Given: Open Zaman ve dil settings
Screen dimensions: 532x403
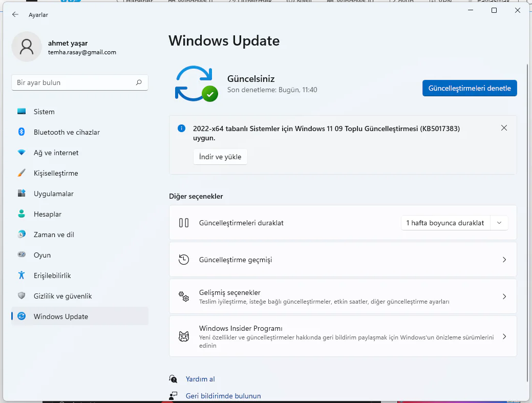Looking at the screenshot, I should (x=54, y=235).
